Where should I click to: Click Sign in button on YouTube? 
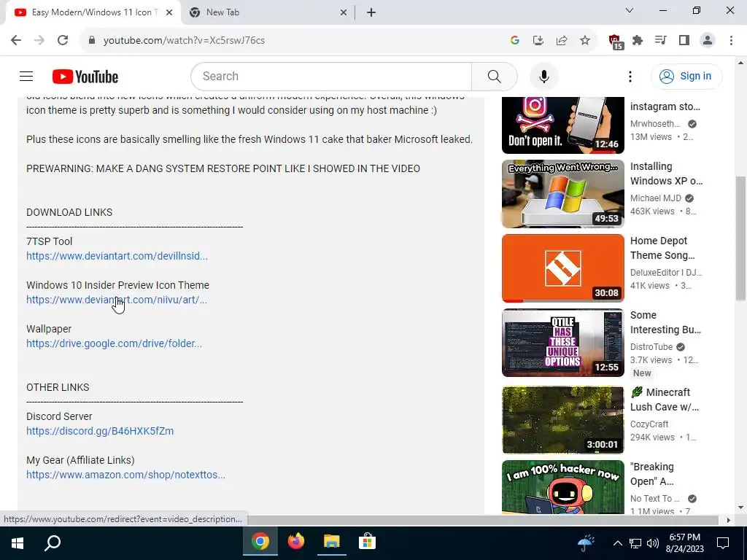686,76
